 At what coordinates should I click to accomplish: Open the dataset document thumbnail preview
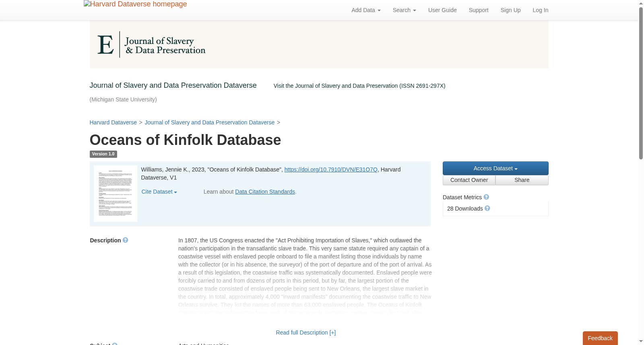click(116, 194)
